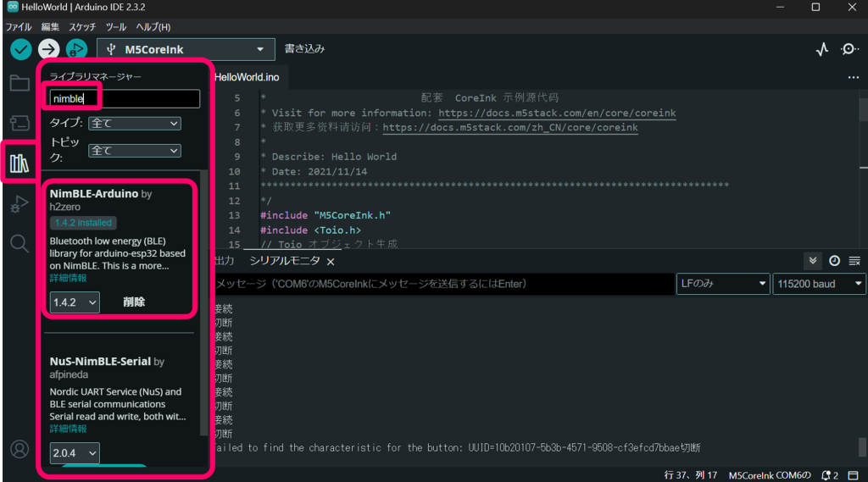Open the Library Manager books icon
The width and height of the screenshot is (868, 482).
19,163
